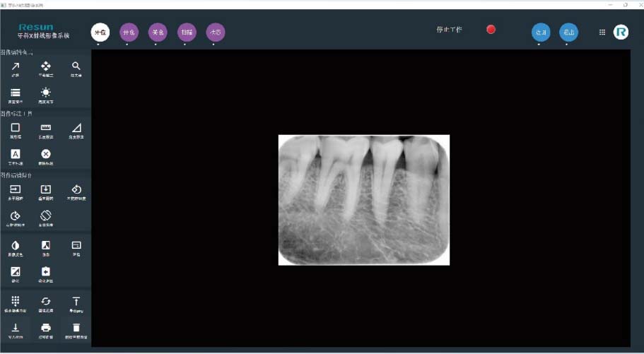Select the white circular tab button
The width and height of the screenshot is (644, 354).
point(100,32)
